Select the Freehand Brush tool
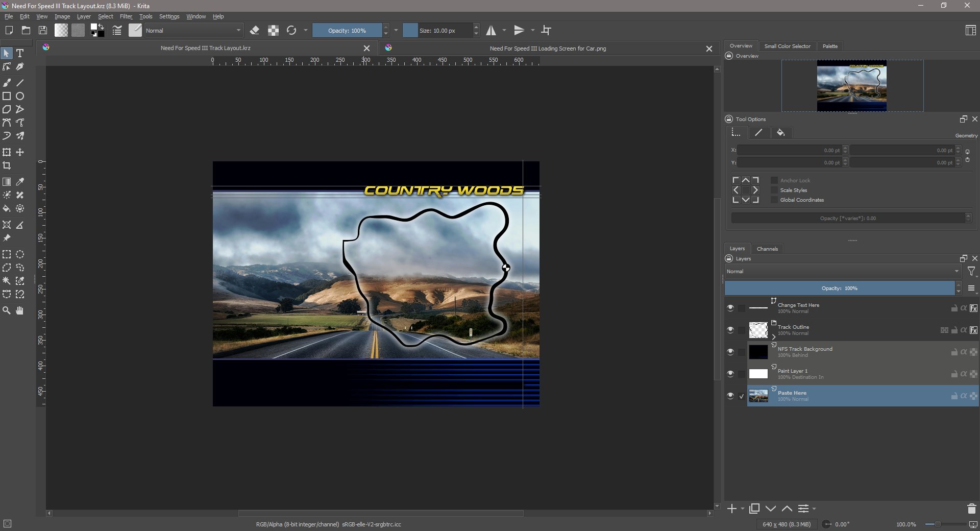This screenshot has height=531, width=980. (7, 83)
